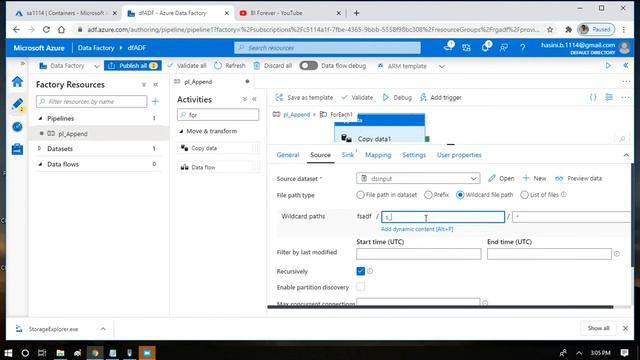Toggle Data flow debug switch

coord(308,66)
